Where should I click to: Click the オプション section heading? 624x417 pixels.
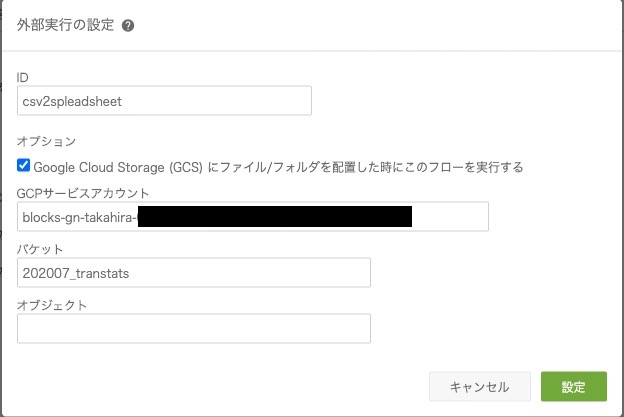tap(46, 141)
